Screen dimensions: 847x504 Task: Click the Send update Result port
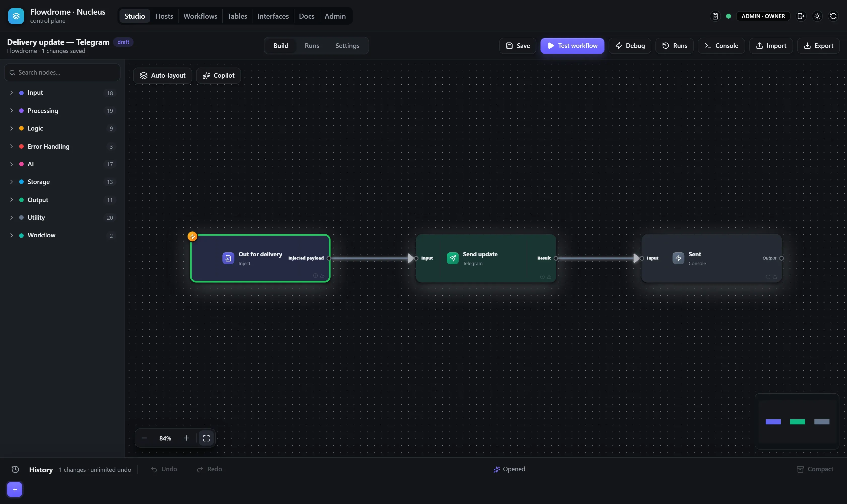click(556, 258)
